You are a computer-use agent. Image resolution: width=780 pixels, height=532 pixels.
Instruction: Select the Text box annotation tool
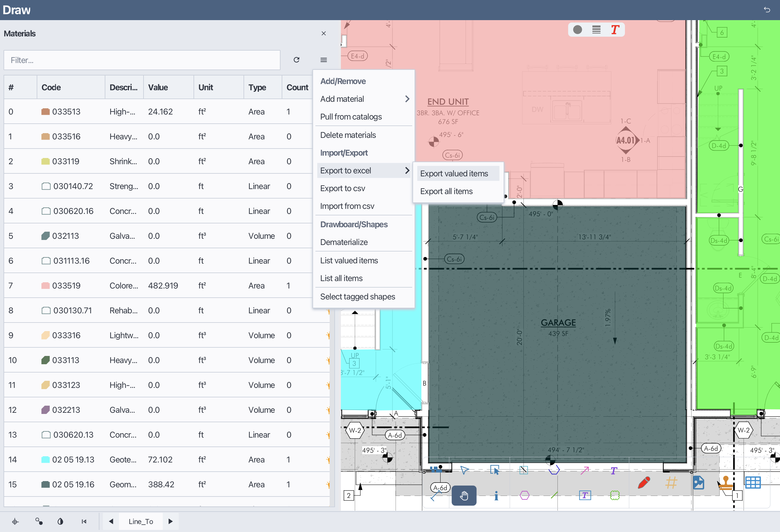click(x=585, y=495)
